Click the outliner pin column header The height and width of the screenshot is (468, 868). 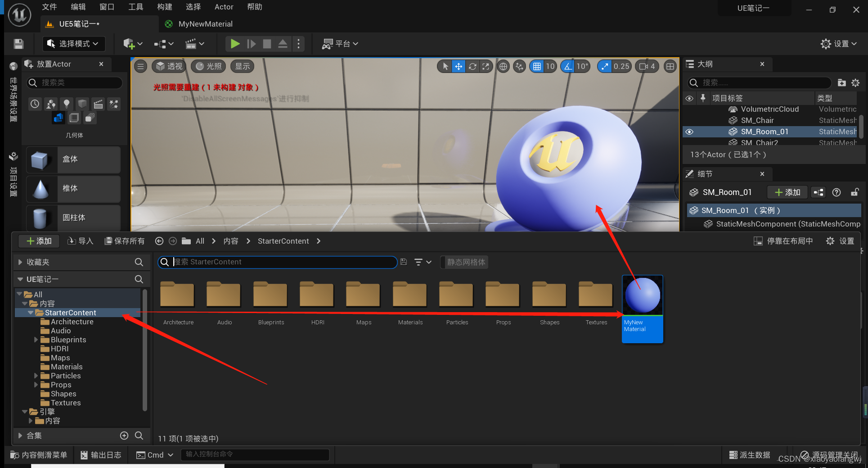(703, 98)
